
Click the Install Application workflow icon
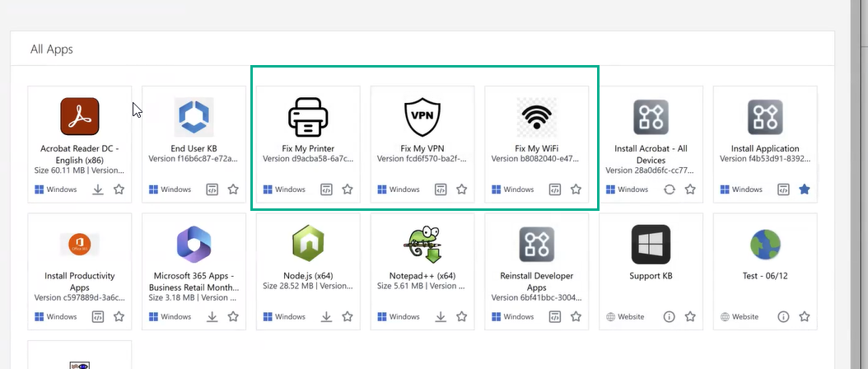coord(765,117)
